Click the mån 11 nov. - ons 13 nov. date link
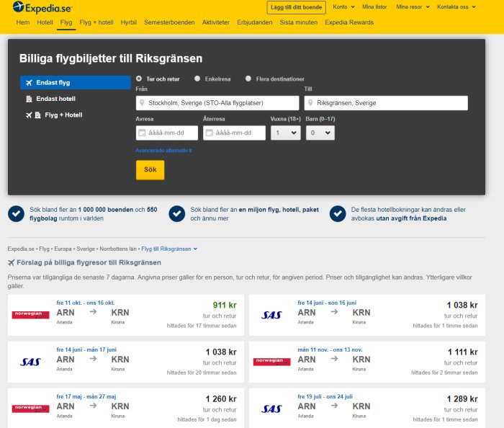This screenshot has width=504, height=428. [330, 349]
